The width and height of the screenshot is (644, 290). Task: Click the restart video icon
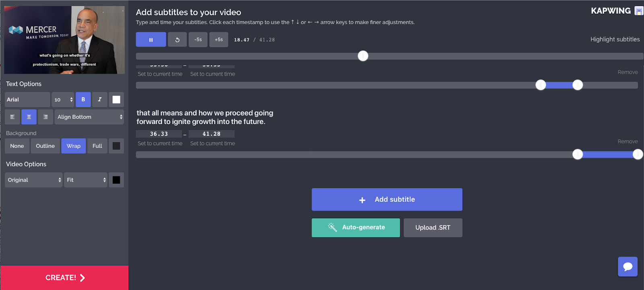tap(177, 39)
